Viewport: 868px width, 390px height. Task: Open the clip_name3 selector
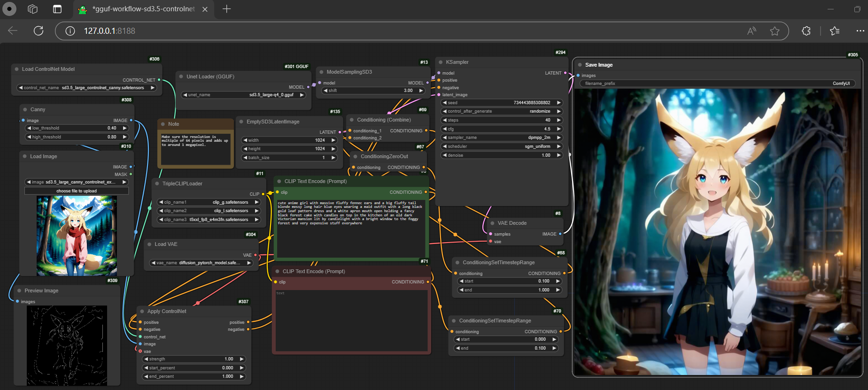coord(209,220)
